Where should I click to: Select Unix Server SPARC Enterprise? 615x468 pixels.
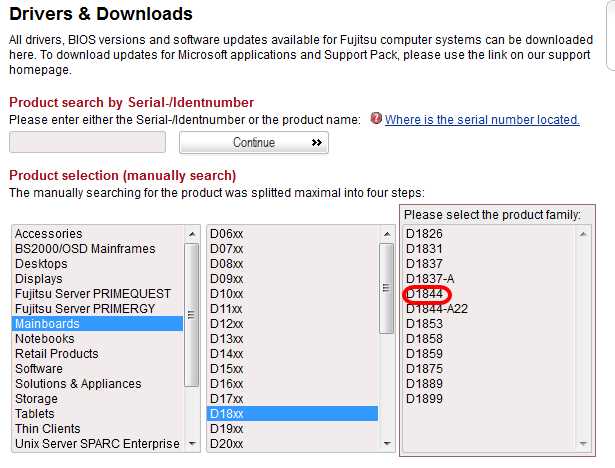pyautogui.click(x=97, y=444)
